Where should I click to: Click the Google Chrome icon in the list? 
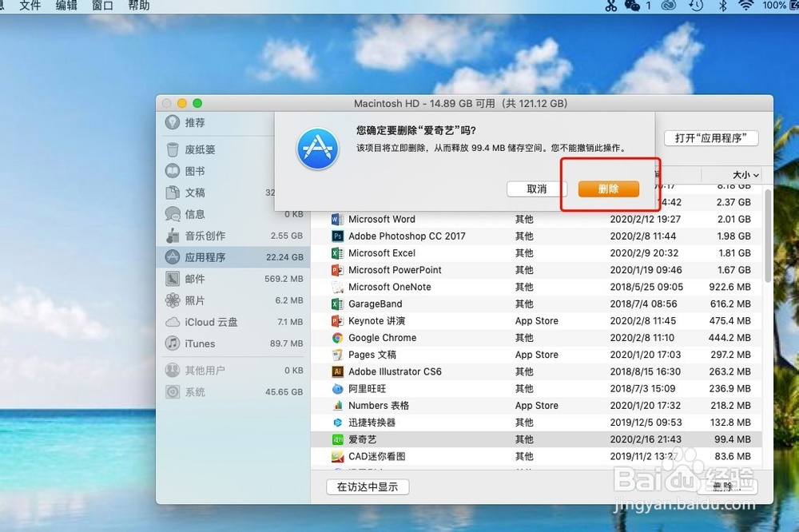(338, 337)
